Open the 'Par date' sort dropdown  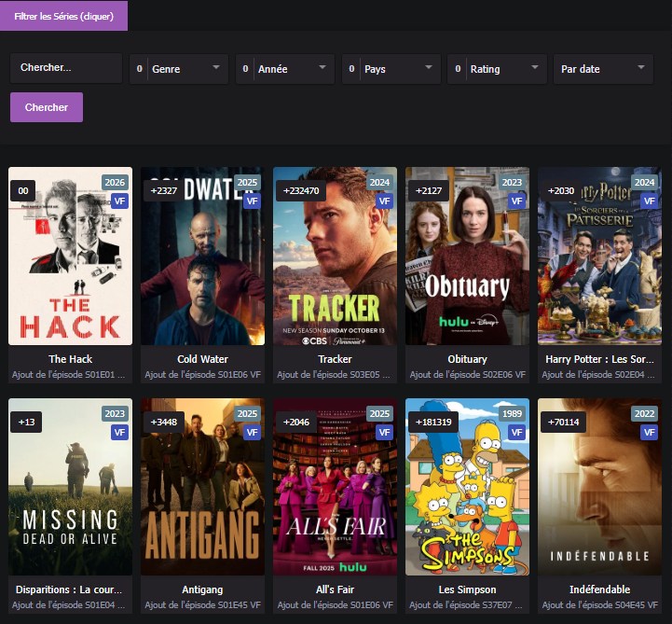coord(603,69)
